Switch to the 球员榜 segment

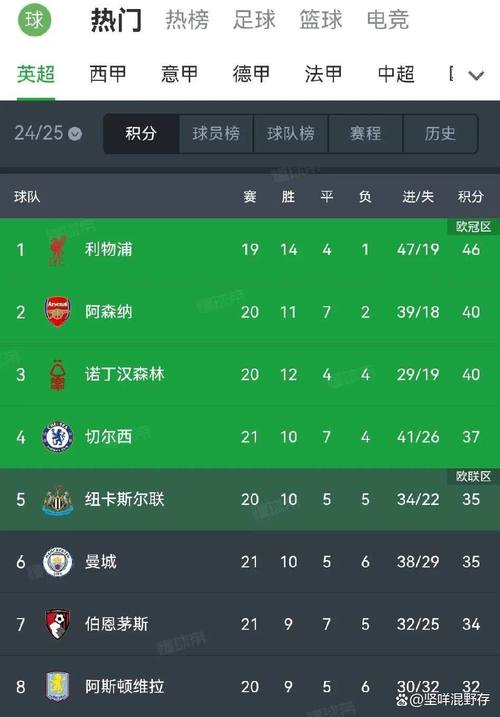click(216, 134)
